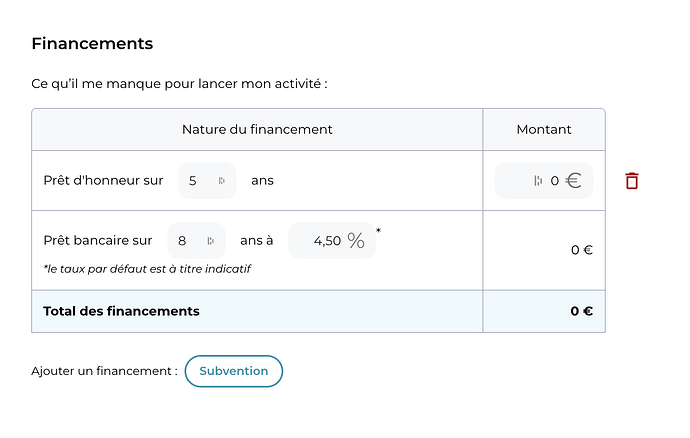Click the spinner arrows in Prêt d'honneur amount field
Image resolution: width=690 pixels, height=438 pixels.
pyautogui.click(x=538, y=181)
